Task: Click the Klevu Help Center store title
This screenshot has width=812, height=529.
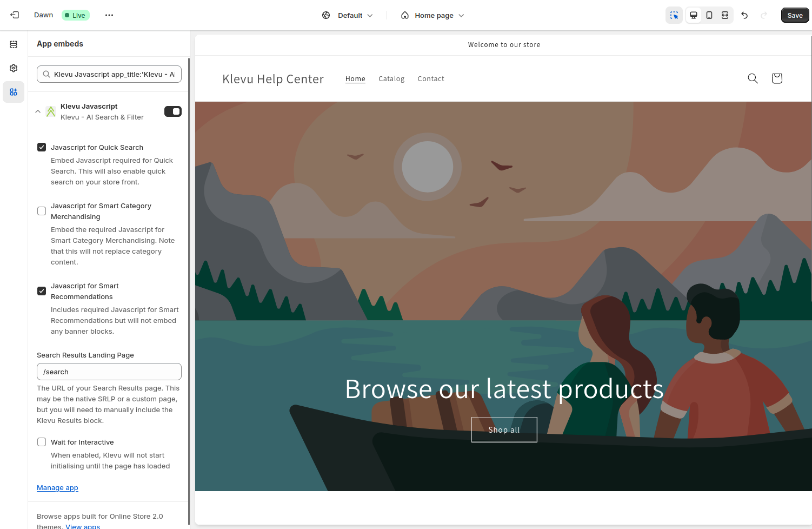Action: coord(273,79)
